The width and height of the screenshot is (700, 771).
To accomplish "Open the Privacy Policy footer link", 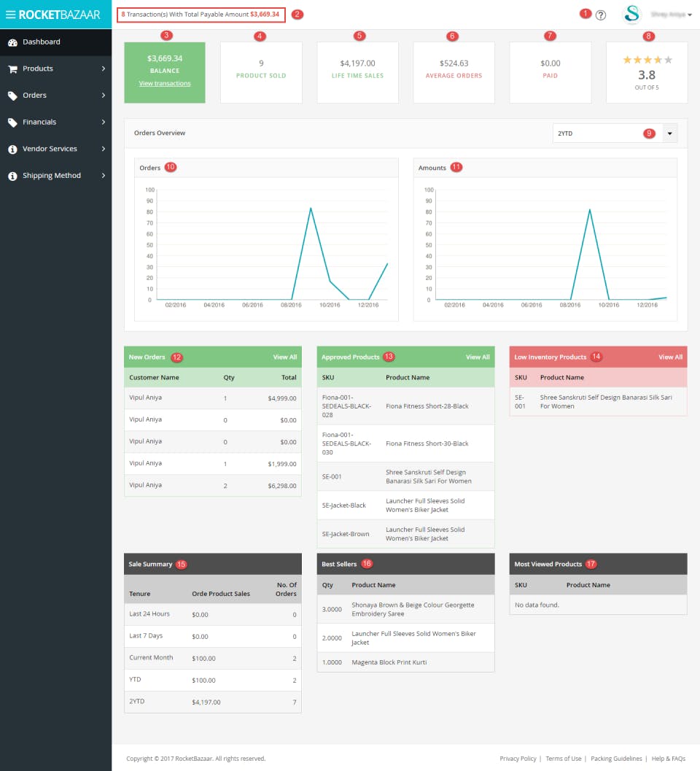I will coord(518,758).
